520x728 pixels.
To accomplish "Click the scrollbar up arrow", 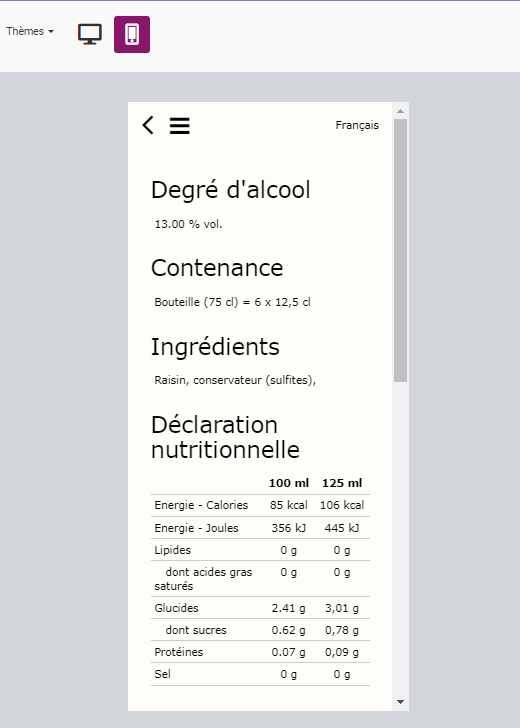I will point(400,111).
